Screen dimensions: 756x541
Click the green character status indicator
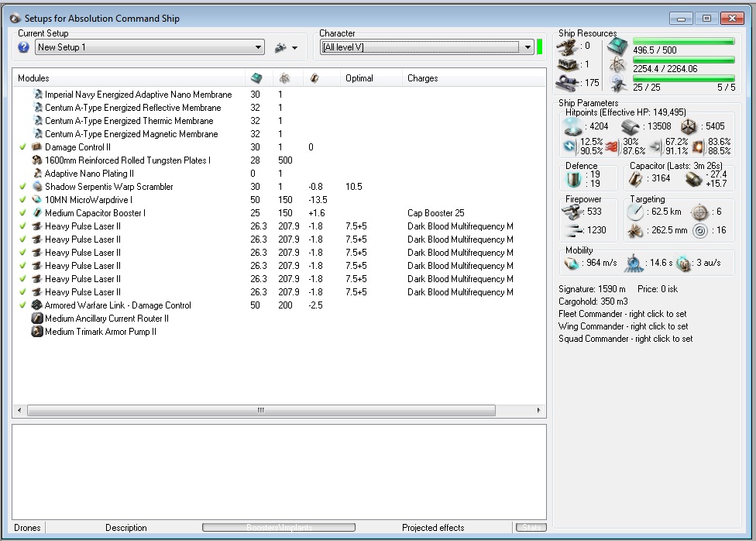(539, 47)
